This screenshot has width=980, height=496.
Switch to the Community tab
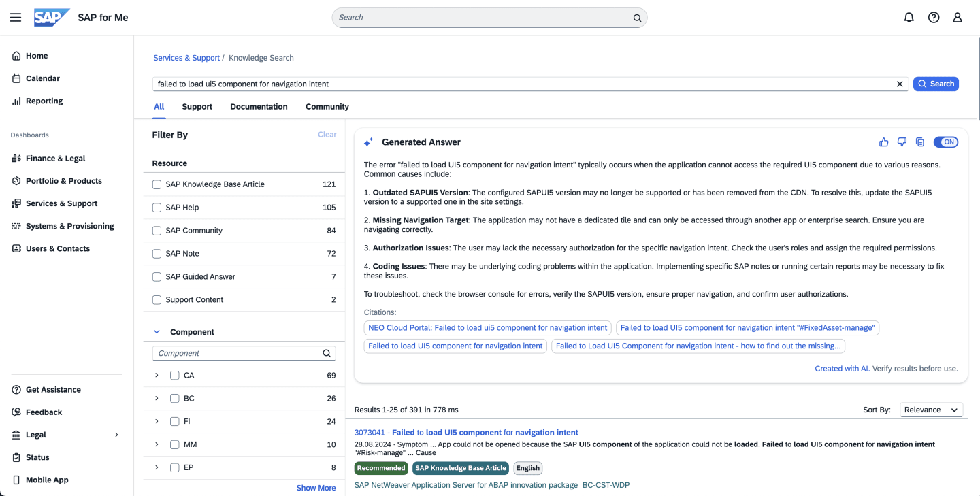point(327,107)
